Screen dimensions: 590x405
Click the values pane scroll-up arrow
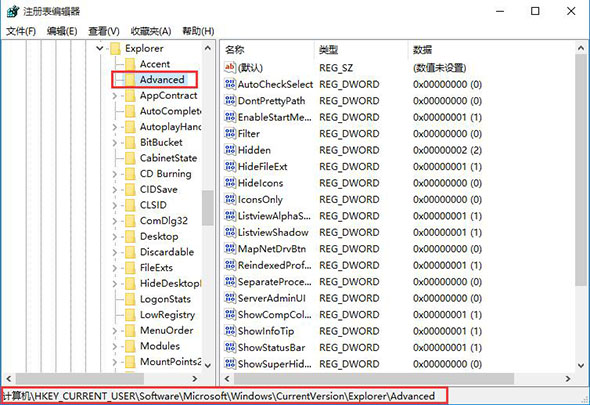581,48
